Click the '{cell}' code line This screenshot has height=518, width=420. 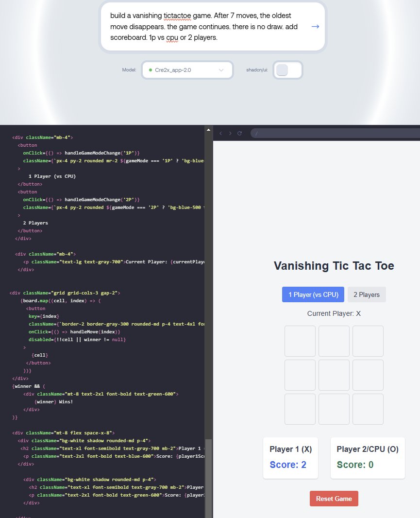pyautogui.click(x=40, y=355)
